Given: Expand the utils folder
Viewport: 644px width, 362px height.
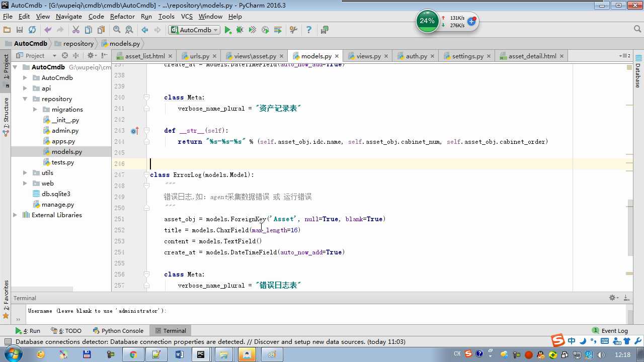Looking at the screenshot, I should (x=25, y=172).
